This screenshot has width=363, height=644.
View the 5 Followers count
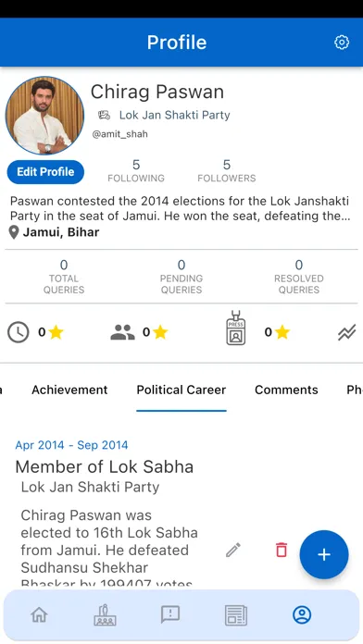click(227, 171)
